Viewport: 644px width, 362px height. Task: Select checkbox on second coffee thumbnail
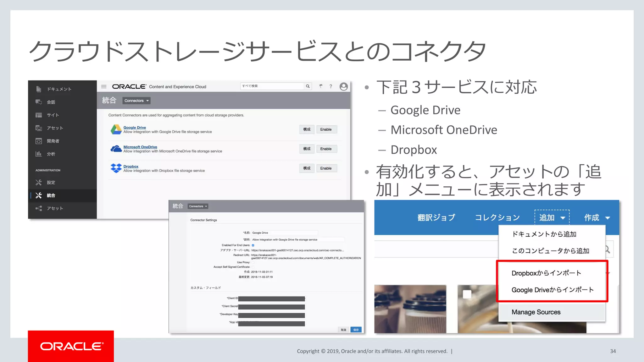pyautogui.click(x=467, y=294)
